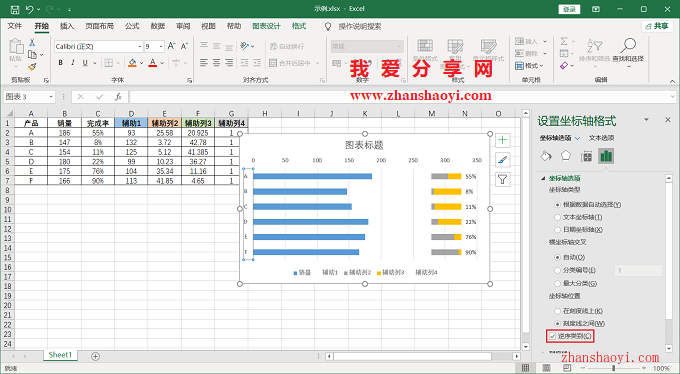Viewport: 680px width, 374px height.
Task: Collapse the 坐标轴选项 section triangle
Action: [543, 178]
